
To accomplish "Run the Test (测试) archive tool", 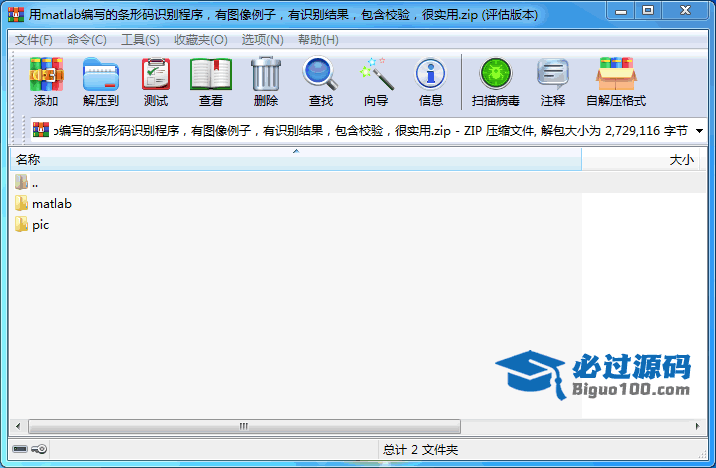I will click(x=156, y=74).
